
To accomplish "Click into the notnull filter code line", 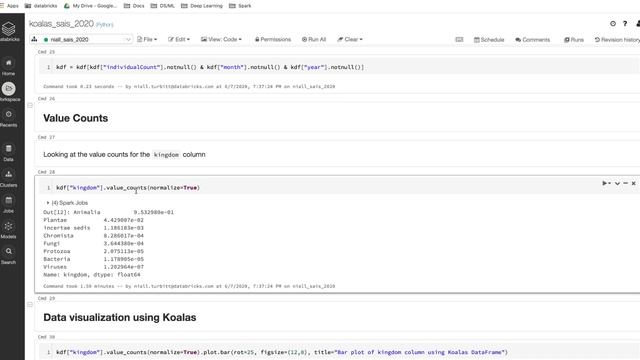I will 210,67.
